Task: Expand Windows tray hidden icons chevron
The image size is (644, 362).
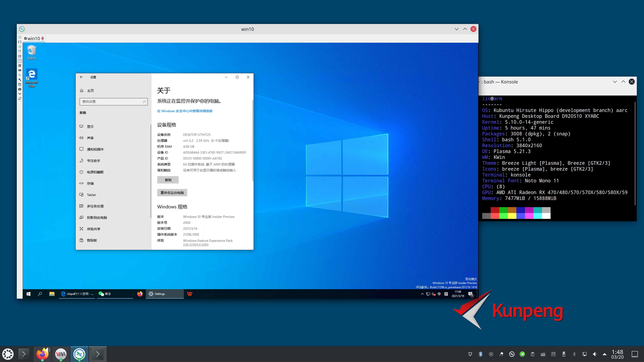Action: pos(422,294)
